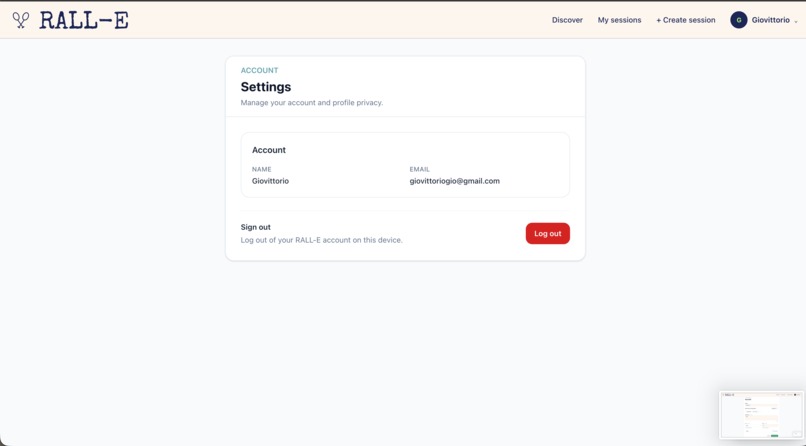806x446 pixels.
Task: Open the Discover page
Action: [567, 20]
